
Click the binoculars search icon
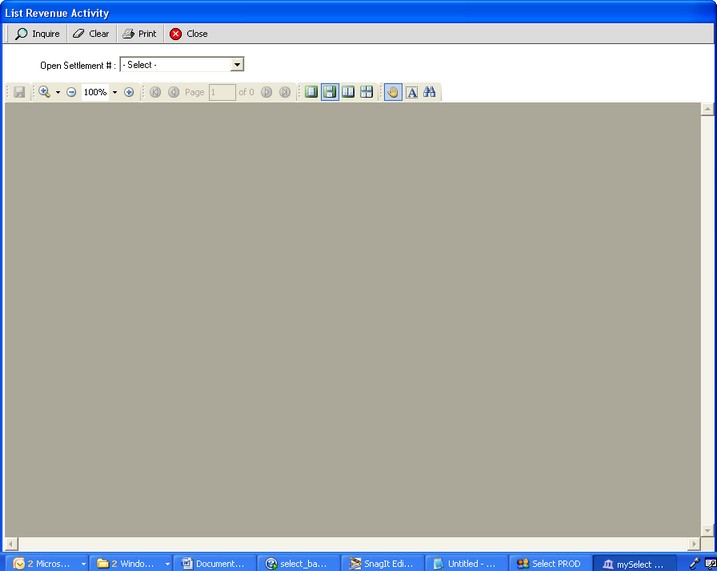[x=429, y=92]
